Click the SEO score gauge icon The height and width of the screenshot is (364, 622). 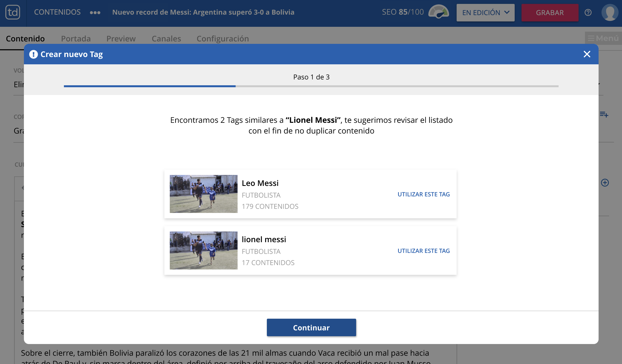[x=438, y=12]
